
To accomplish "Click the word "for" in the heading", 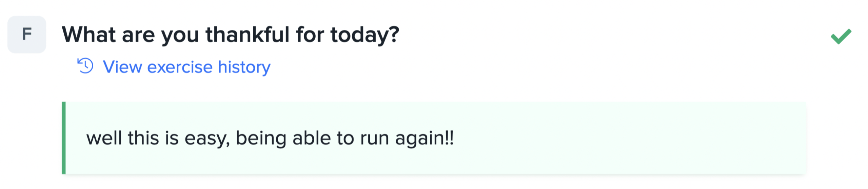I will click(310, 35).
